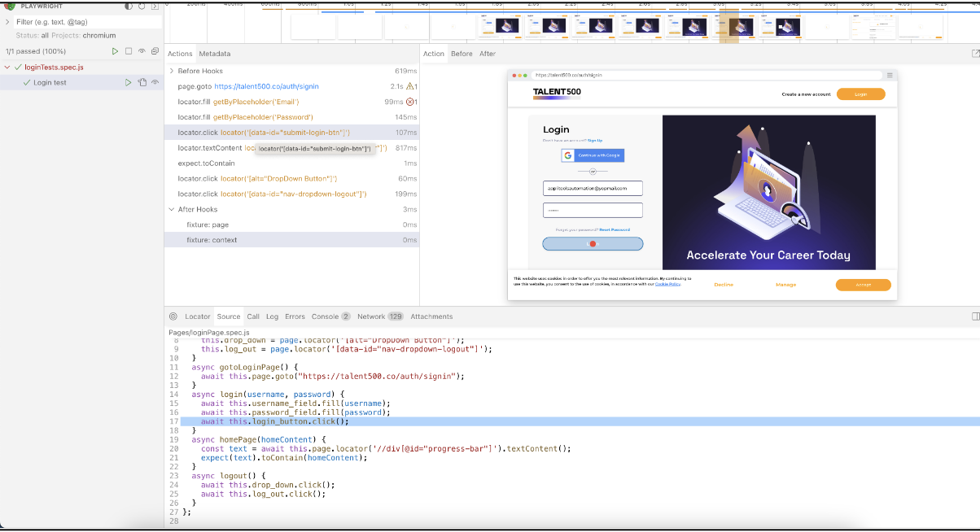Open Login test source file icon
Screen dimensions: 980x532
tap(142, 82)
